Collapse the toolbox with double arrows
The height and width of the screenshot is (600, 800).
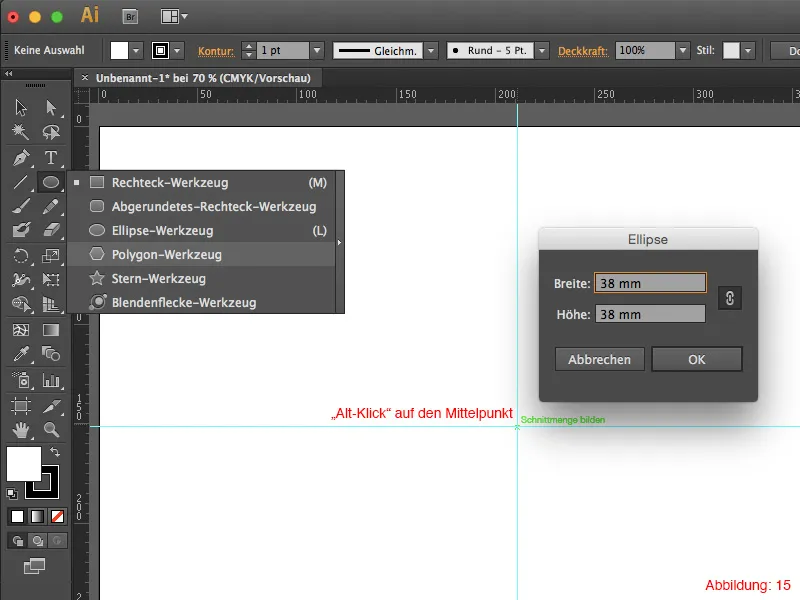(9, 73)
